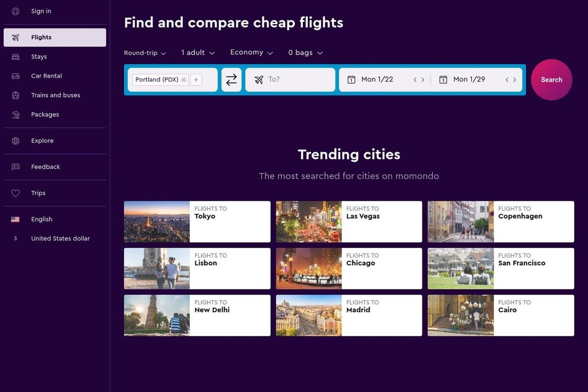Click the Sign in user icon
This screenshot has height=392, width=588.
pos(16,11)
